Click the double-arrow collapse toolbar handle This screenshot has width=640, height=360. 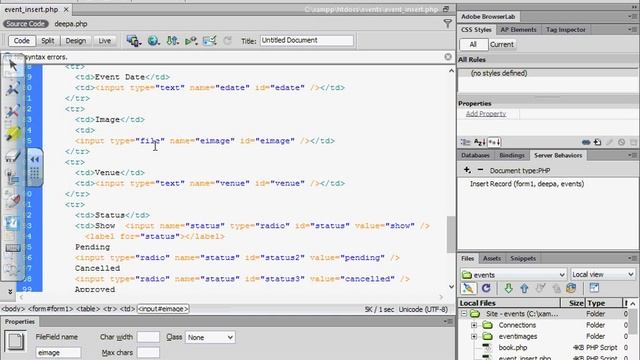pyautogui.click(x=35, y=159)
